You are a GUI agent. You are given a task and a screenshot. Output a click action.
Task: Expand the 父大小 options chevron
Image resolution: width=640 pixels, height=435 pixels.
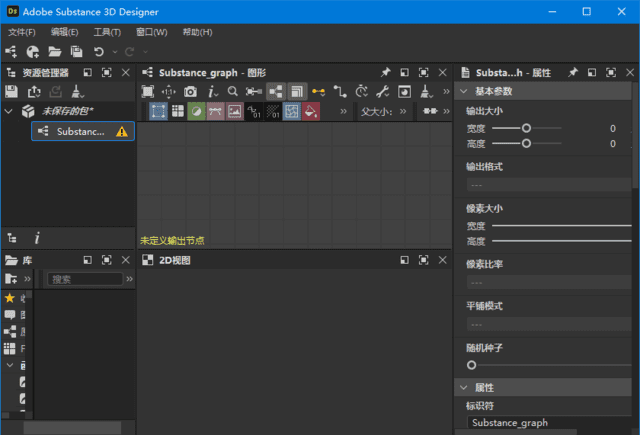pos(403,111)
